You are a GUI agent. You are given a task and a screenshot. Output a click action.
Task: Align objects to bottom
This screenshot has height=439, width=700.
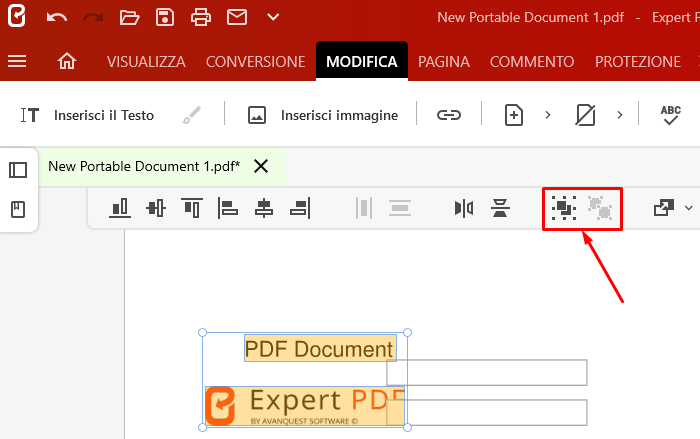coord(120,208)
